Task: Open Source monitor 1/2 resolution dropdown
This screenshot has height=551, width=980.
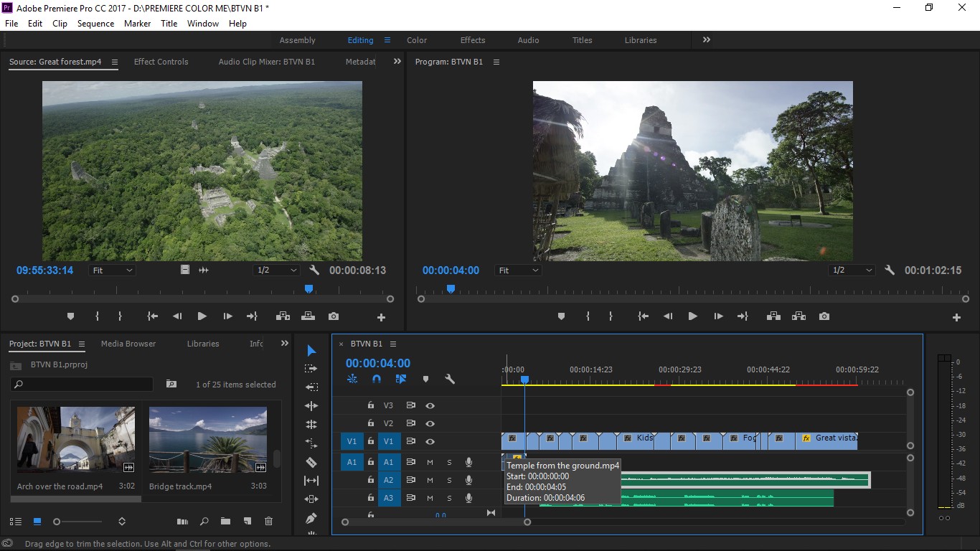Action: (x=276, y=270)
